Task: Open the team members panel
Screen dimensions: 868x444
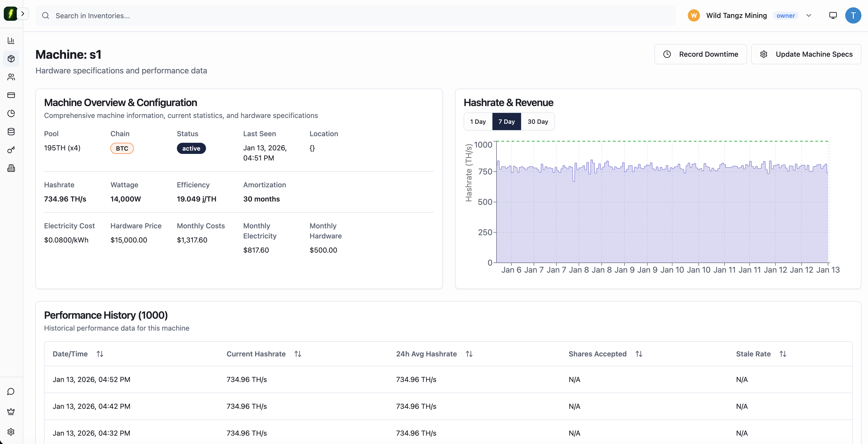Action: coord(11,77)
